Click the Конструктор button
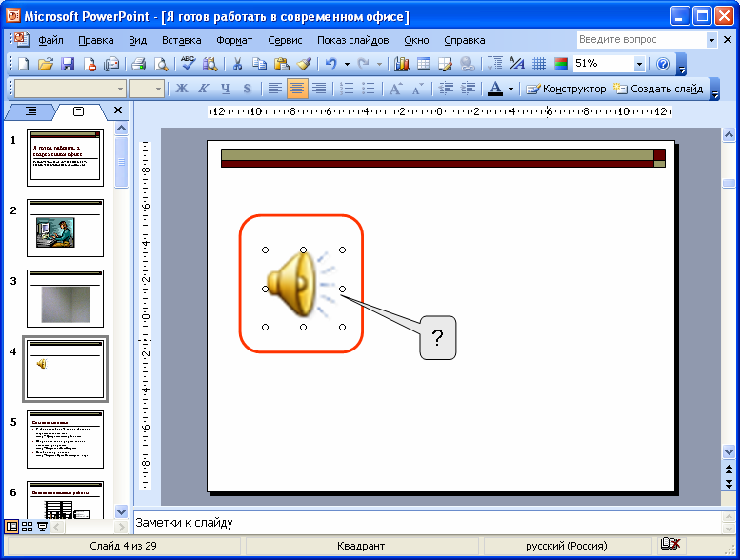 [566, 89]
